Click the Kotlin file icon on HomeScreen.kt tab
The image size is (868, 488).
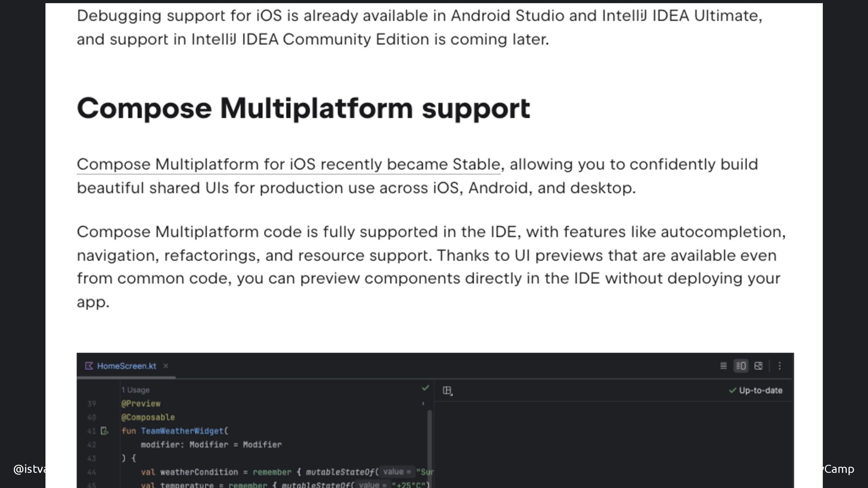(89, 366)
